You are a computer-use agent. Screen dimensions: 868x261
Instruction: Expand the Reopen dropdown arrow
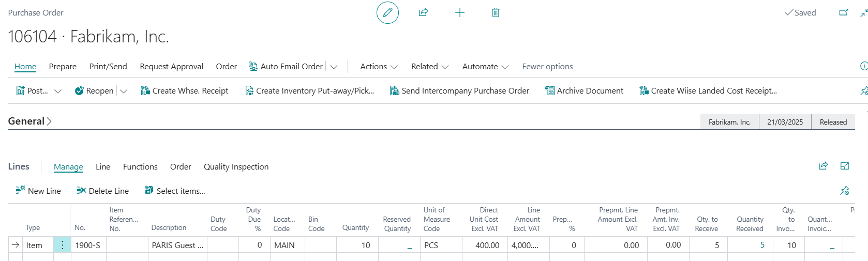click(x=123, y=91)
